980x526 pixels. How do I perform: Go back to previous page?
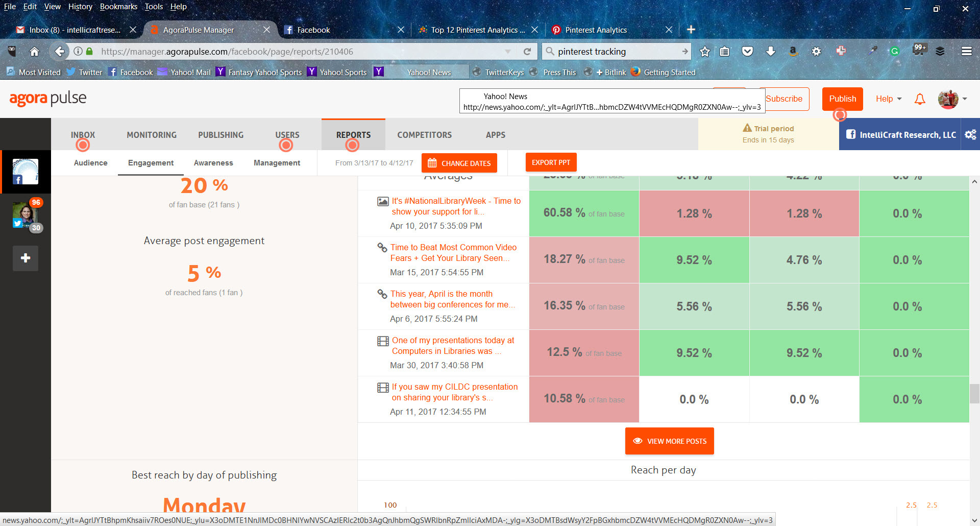tap(59, 52)
